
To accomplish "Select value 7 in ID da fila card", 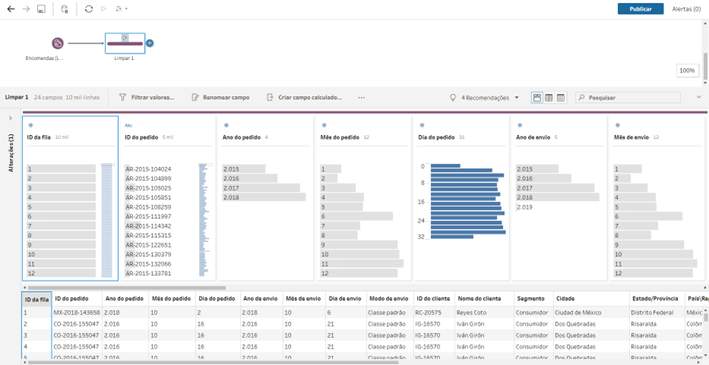I will pos(61,226).
